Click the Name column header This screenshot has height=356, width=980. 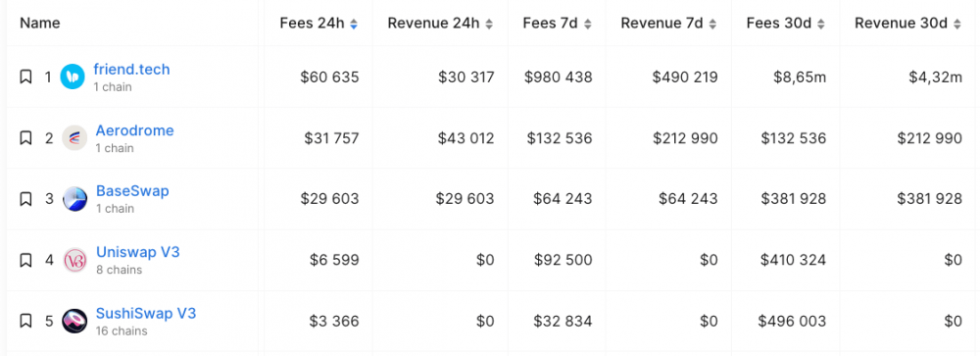(x=40, y=24)
